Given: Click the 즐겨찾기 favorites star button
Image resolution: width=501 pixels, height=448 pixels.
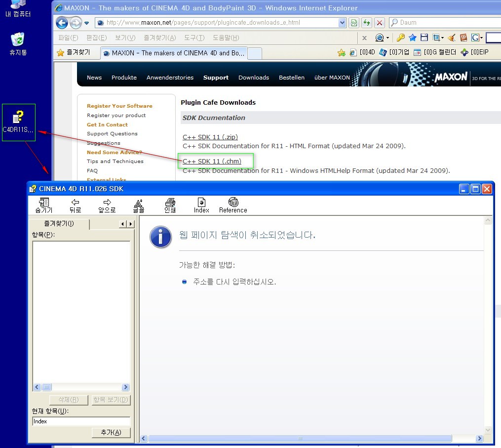Looking at the screenshot, I should point(74,52).
